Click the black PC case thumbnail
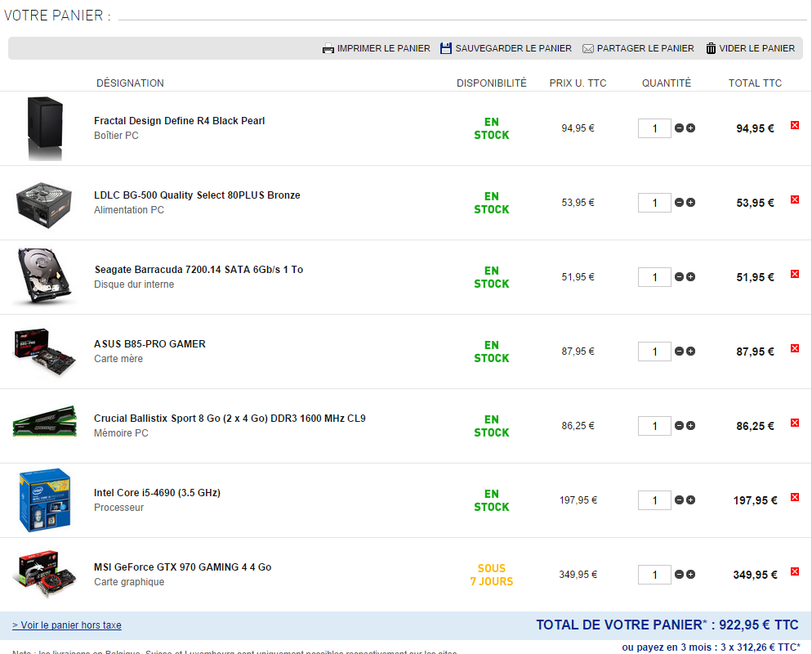 (45, 128)
